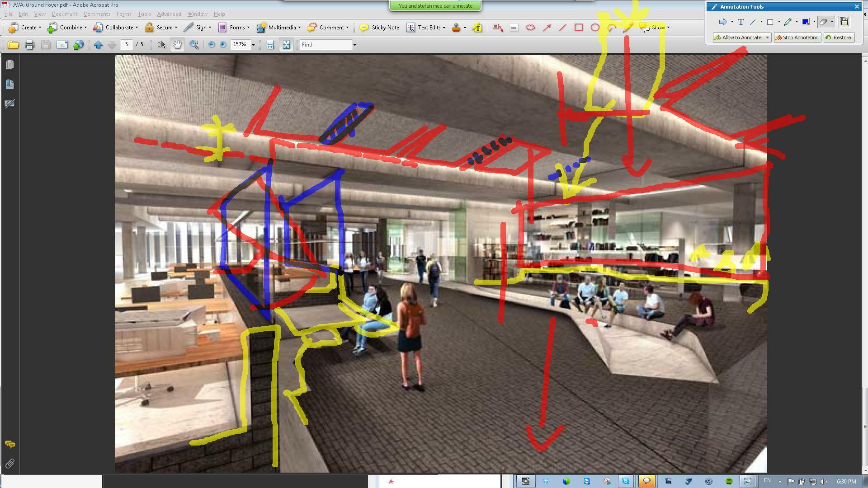The image size is (868, 488).
Task: Open a file with the folder icon
Action: (13, 45)
